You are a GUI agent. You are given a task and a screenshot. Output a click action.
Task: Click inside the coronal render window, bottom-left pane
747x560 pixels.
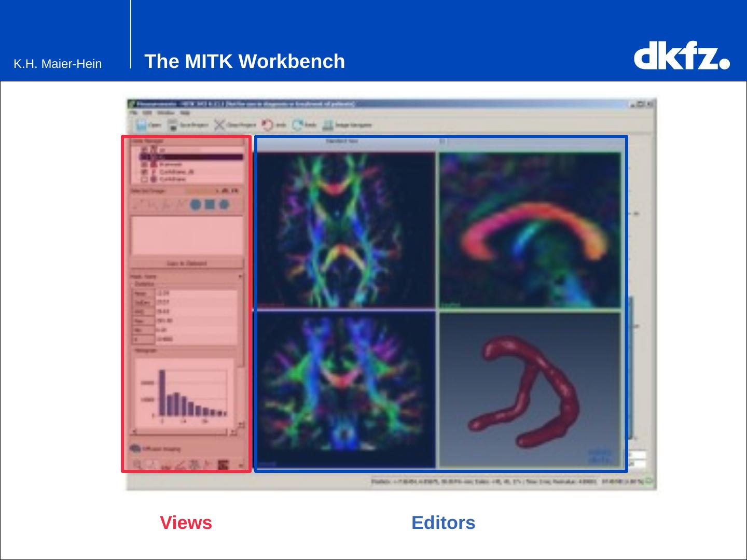coord(347,389)
